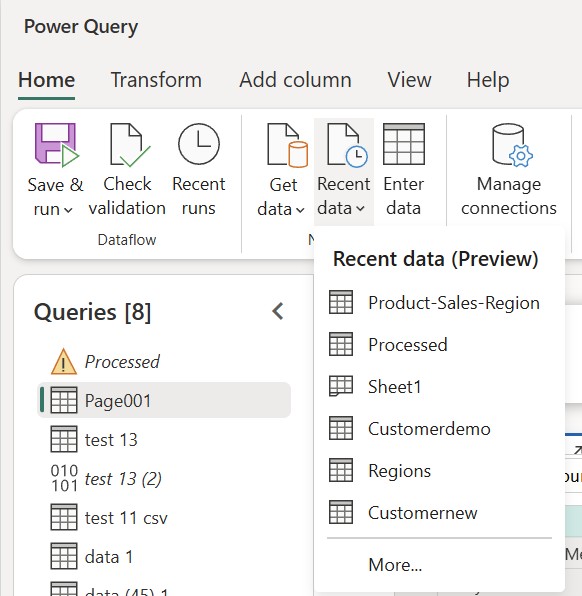Viewport: 582px width, 596px height.
Task: Click table icon next to Product-Sales-Region
Action: 341,302
